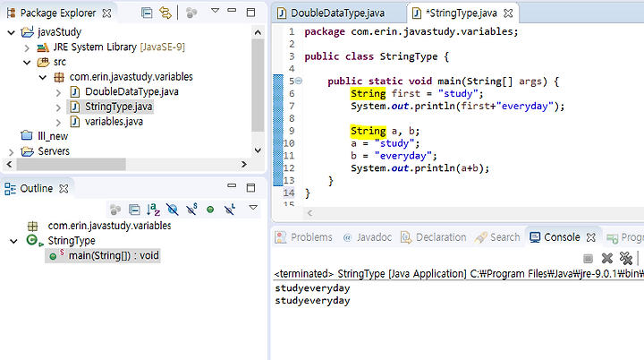The height and width of the screenshot is (360, 644).
Task: Collapse the src folder node
Action: pos(27,63)
